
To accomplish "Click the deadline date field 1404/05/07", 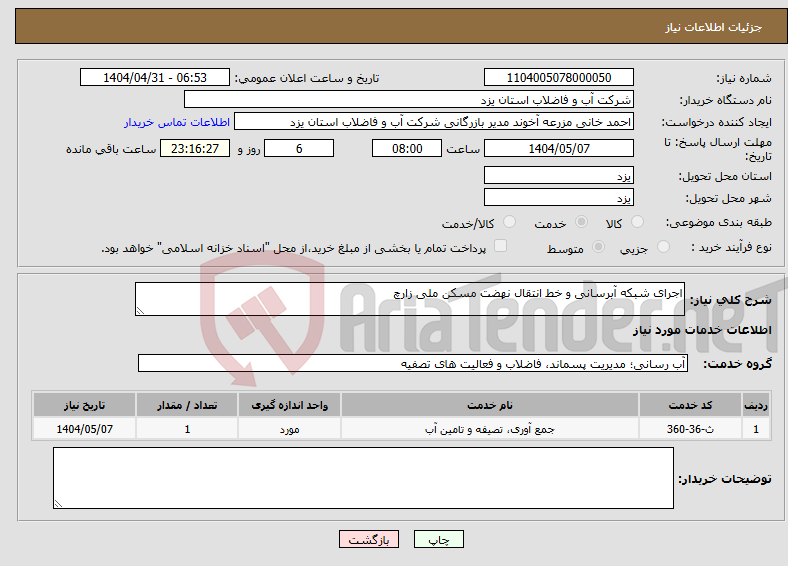I will pos(559,148).
